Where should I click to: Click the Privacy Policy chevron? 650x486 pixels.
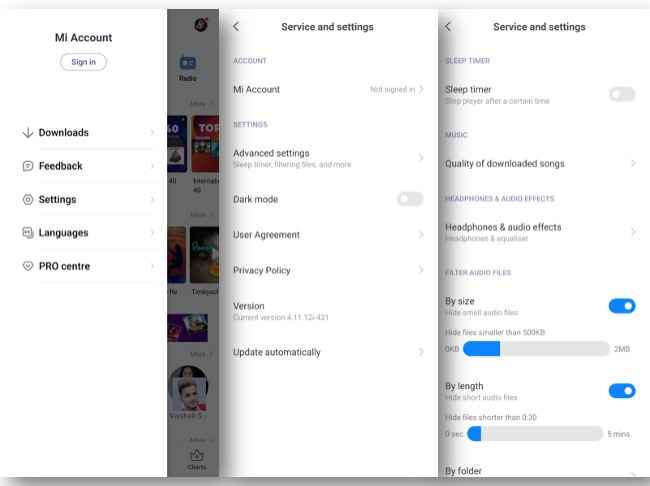coord(421,270)
